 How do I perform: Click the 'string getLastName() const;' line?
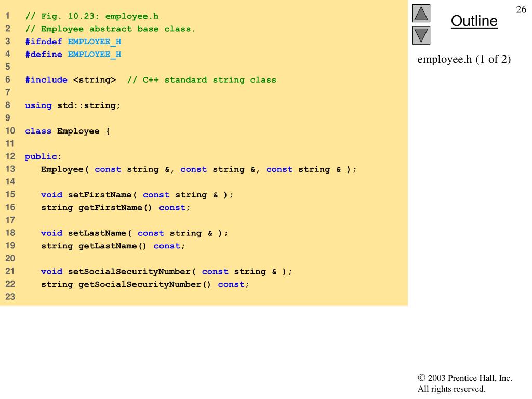pyautogui.click(x=113, y=246)
